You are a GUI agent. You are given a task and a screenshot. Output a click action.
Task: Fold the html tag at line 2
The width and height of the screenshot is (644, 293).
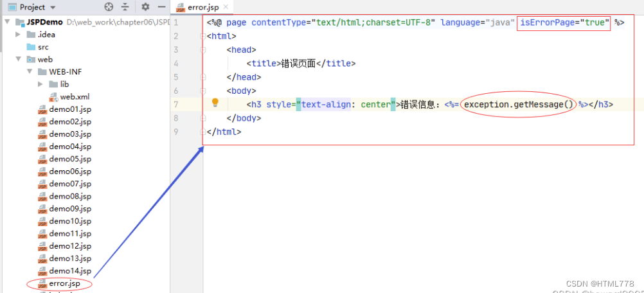(x=202, y=36)
